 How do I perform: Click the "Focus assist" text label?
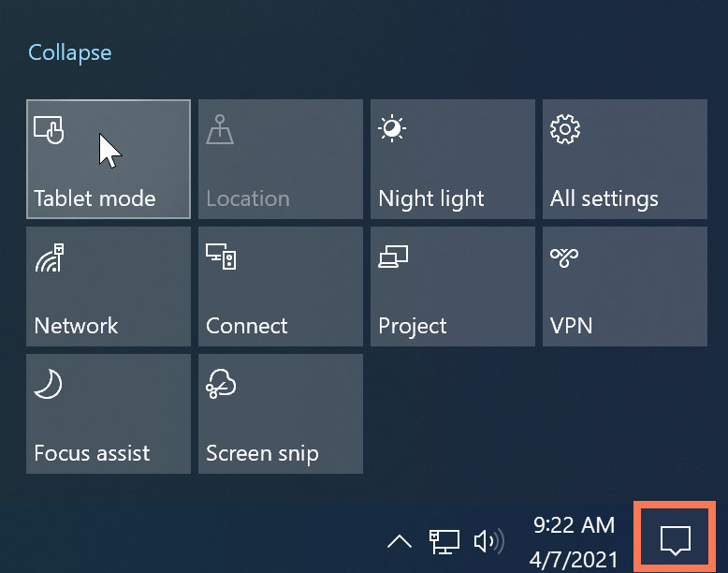pos(92,453)
